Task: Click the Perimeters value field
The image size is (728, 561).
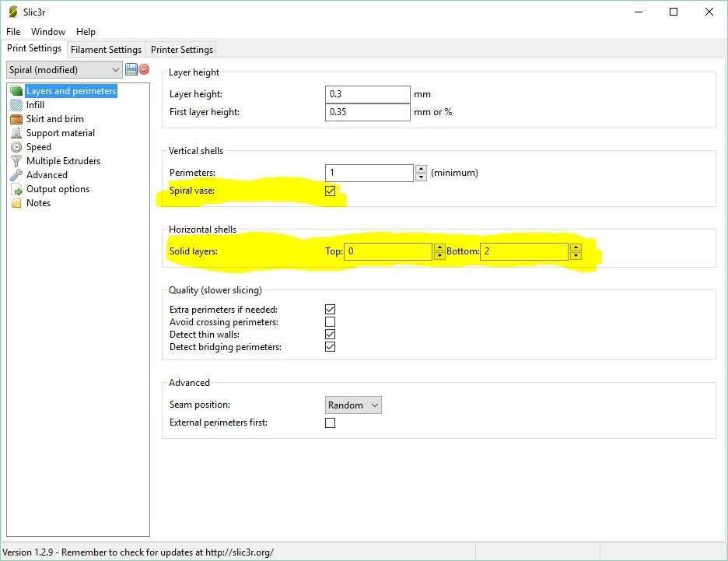Action: [x=369, y=173]
